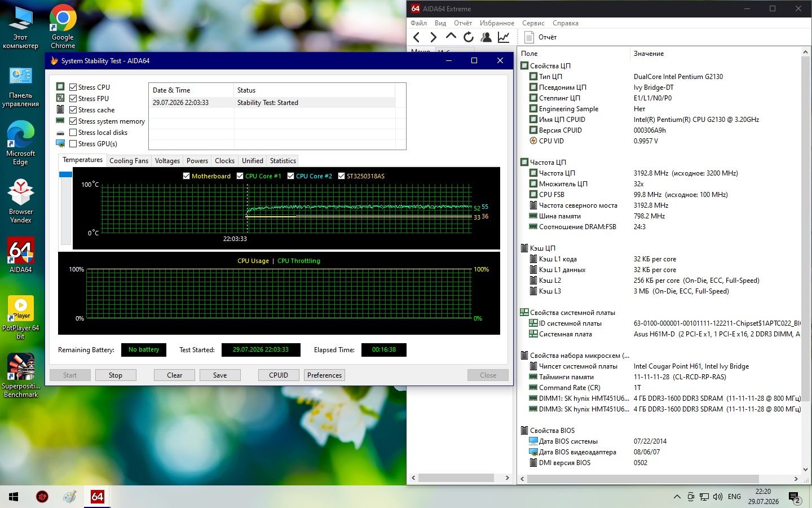Click the Отчёт report page icon
The height and width of the screenshot is (508, 812).
529,37
